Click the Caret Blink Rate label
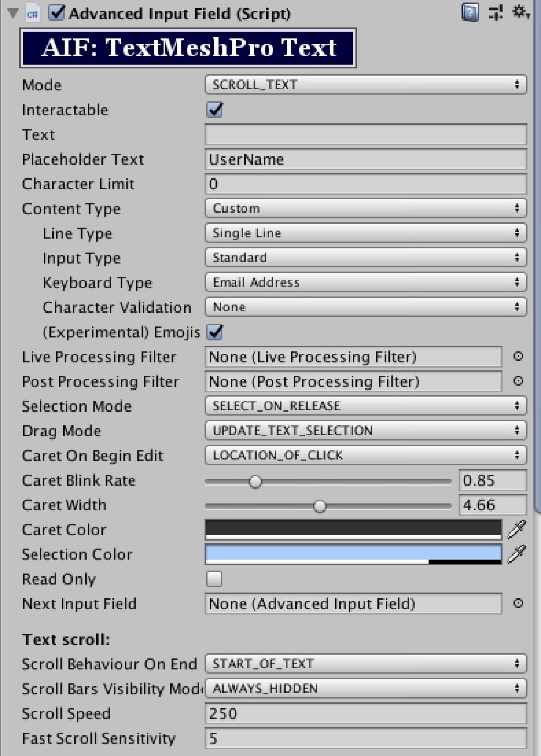This screenshot has height=756, width=541. coord(79,480)
